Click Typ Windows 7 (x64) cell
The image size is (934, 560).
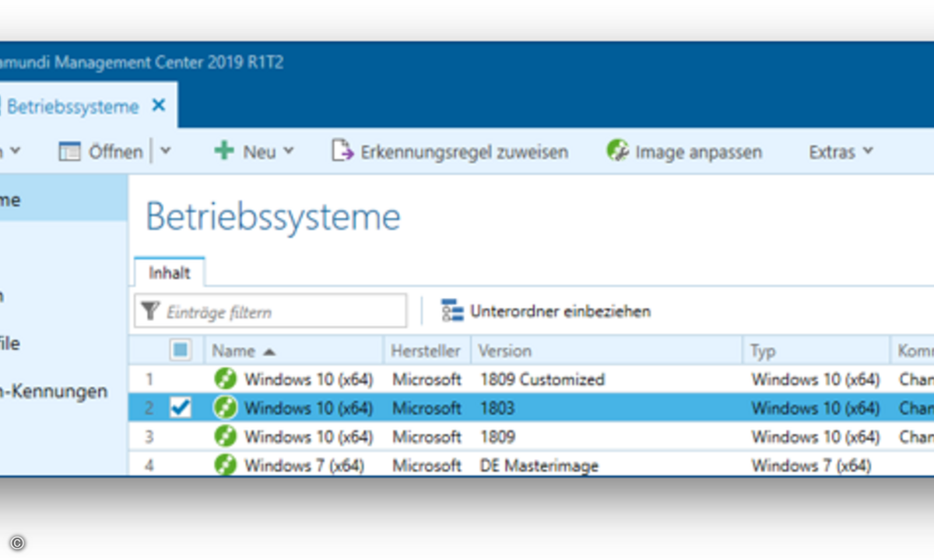pyautogui.click(x=811, y=465)
